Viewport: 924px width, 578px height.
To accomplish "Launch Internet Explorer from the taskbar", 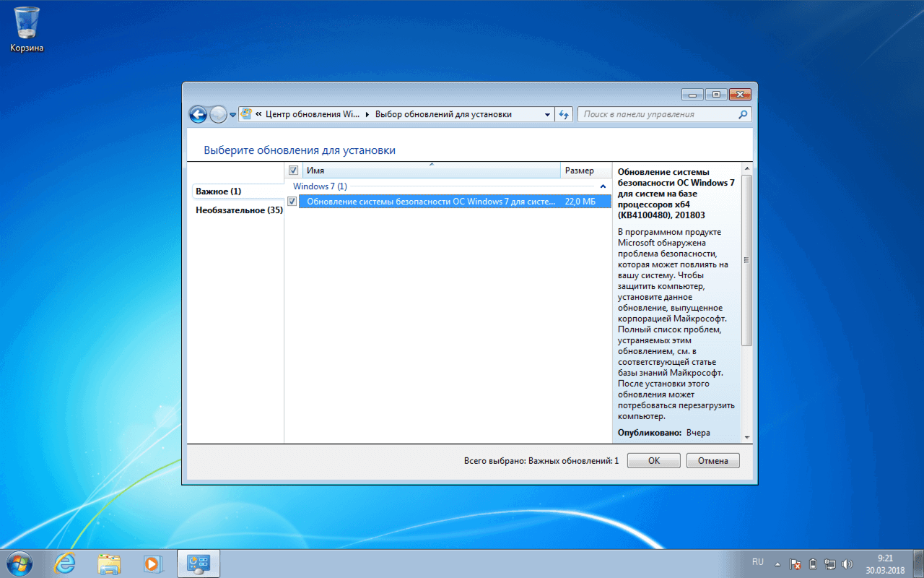I will pyautogui.click(x=64, y=563).
